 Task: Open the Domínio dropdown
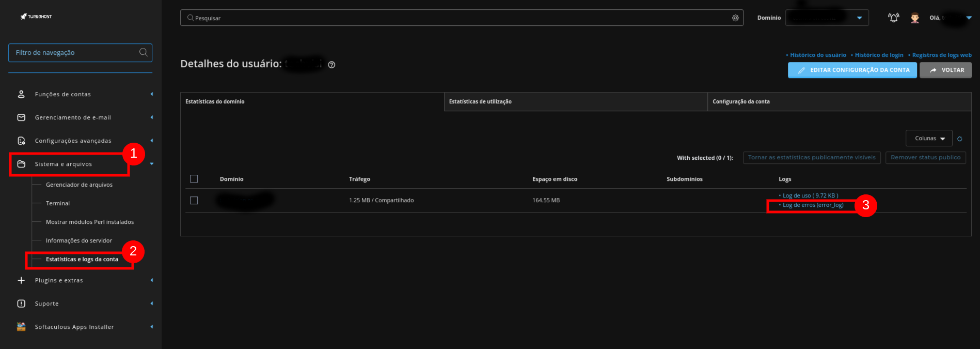(x=827, y=18)
